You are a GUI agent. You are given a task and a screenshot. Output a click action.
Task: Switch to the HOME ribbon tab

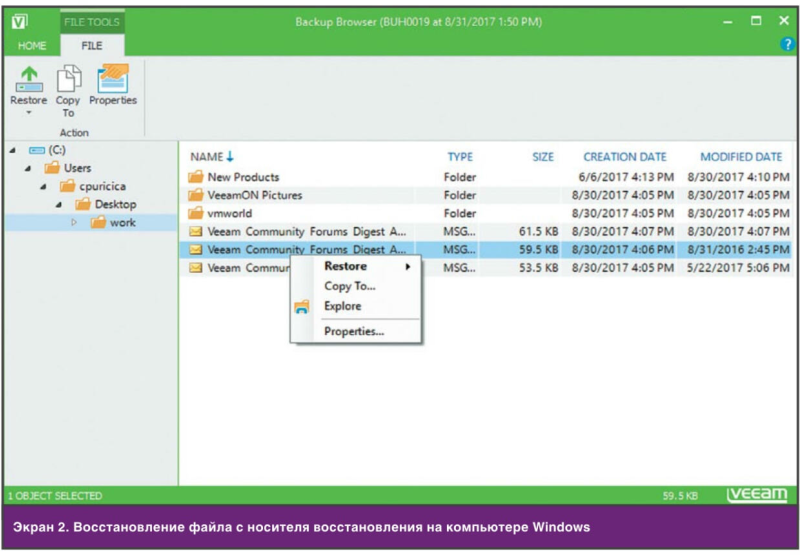click(x=32, y=46)
